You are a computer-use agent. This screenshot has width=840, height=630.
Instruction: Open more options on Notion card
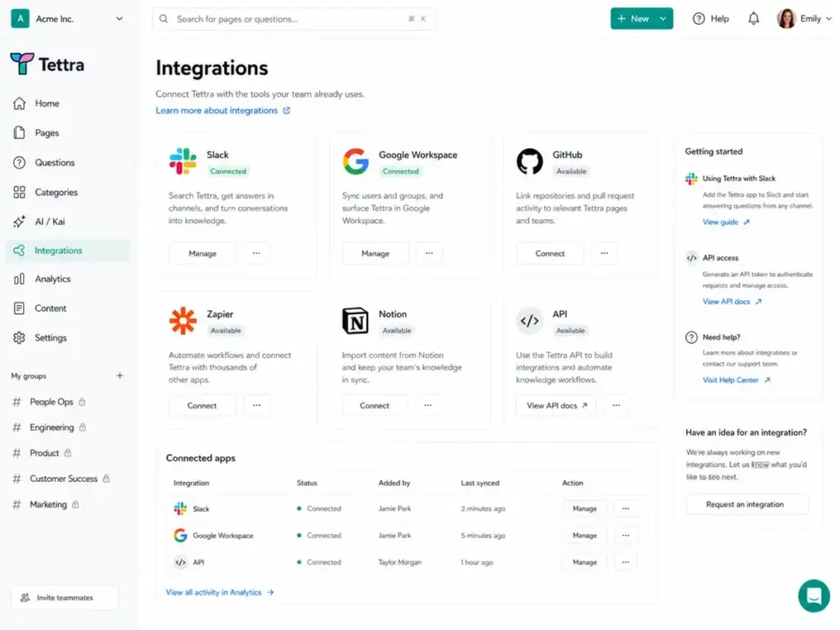[427, 405]
